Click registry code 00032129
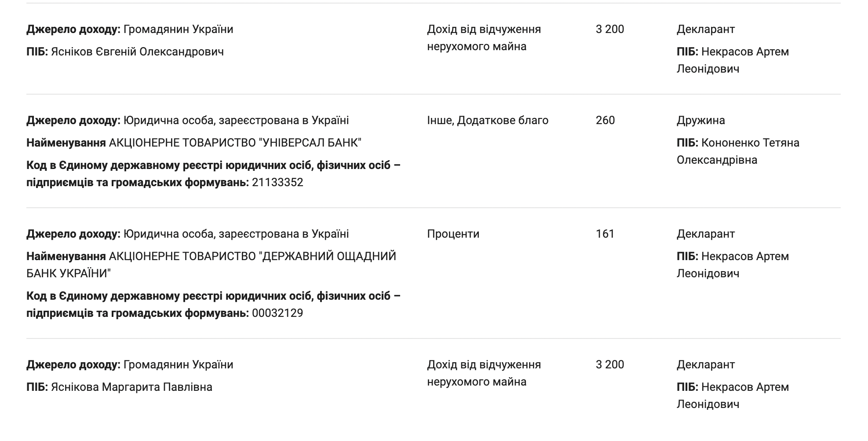This screenshot has width=868, height=441. click(277, 313)
